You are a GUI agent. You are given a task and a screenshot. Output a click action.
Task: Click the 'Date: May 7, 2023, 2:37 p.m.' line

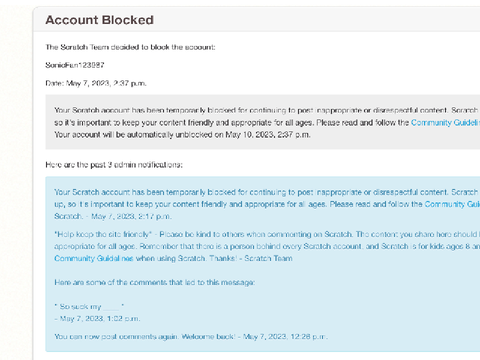96,83
